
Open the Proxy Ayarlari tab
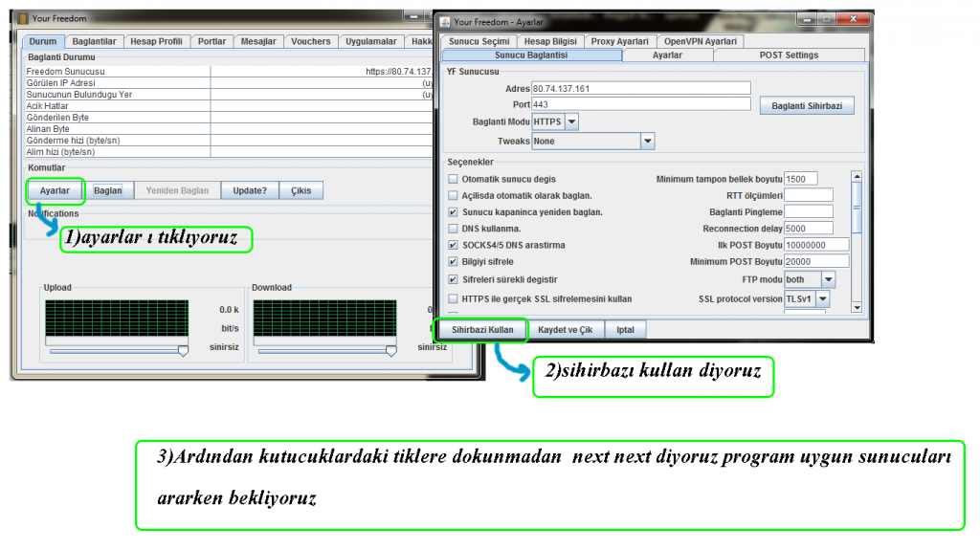pyautogui.click(x=620, y=41)
